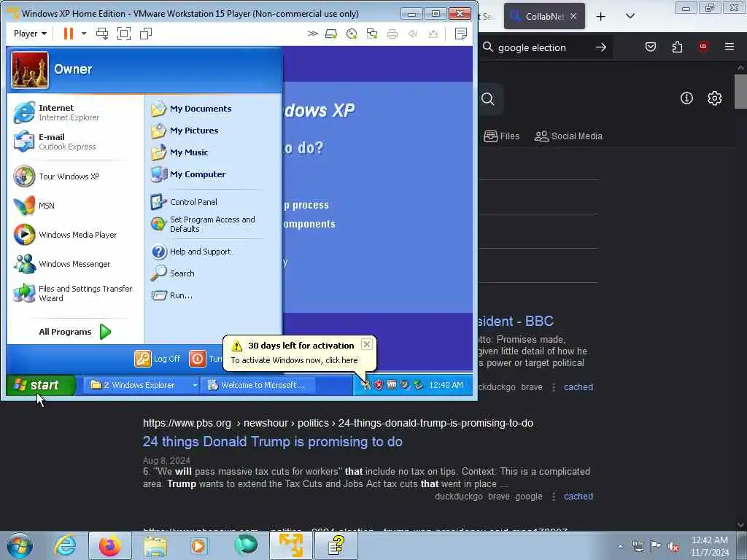Close the CollabNet browser tab
Screen dimensions: 747x560
[573, 16]
